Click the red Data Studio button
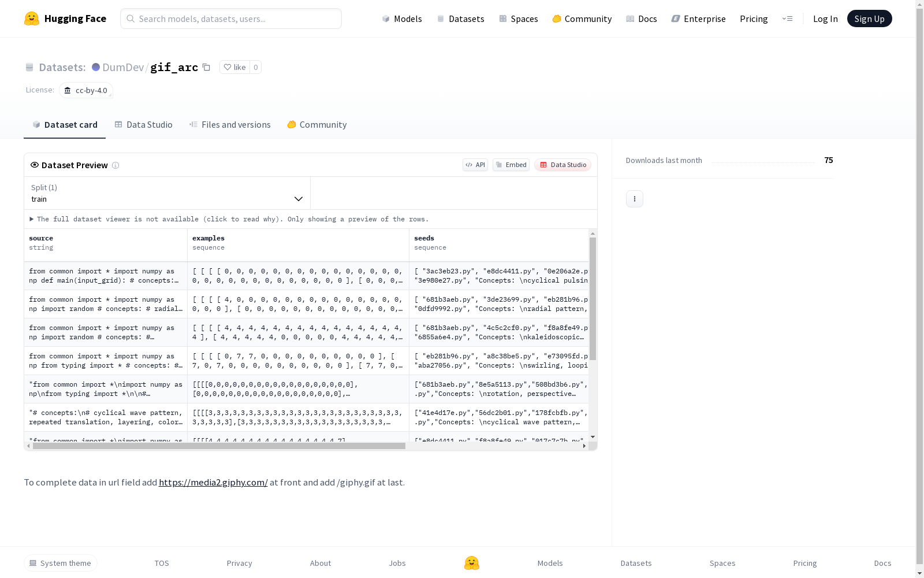 tap(562, 165)
